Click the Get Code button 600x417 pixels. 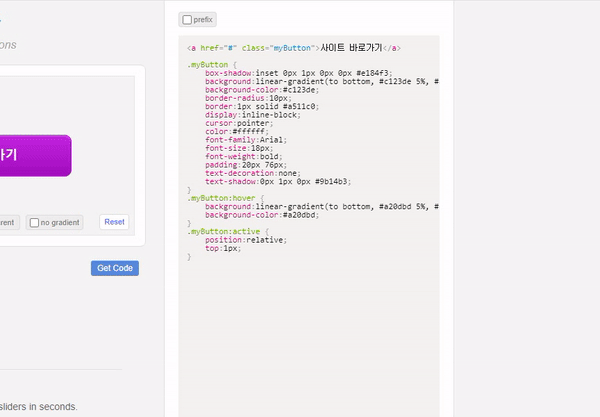[115, 268]
